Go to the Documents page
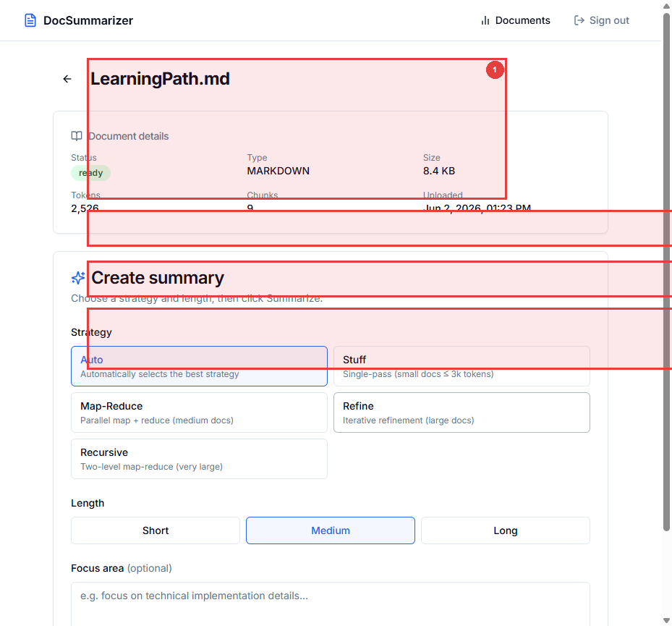The image size is (672, 626). click(516, 20)
